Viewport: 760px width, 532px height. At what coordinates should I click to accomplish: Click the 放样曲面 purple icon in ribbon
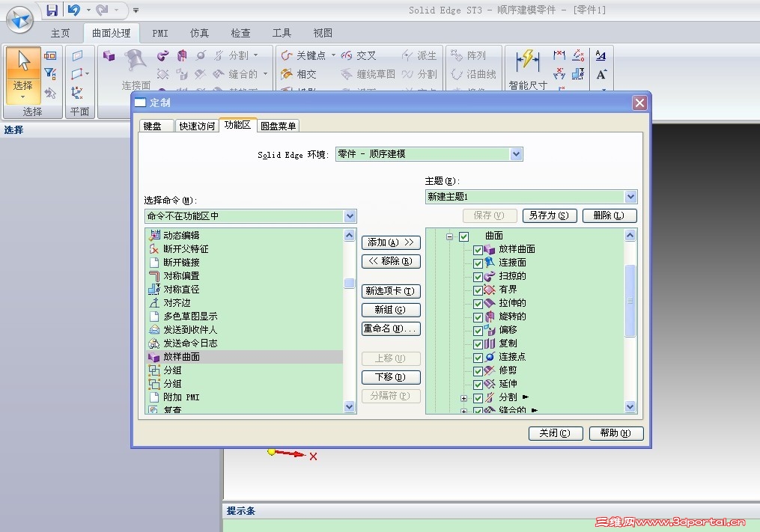[x=109, y=55]
